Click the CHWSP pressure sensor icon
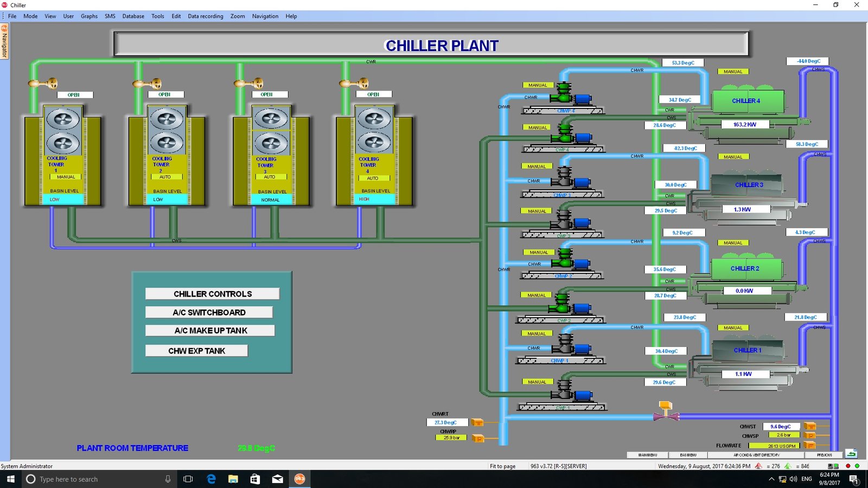Screen dimensions: 868x488 point(810,435)
